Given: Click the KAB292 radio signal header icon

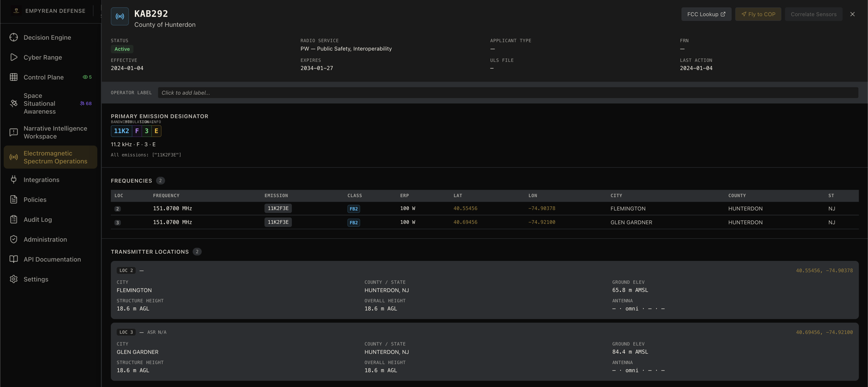Looking at the screenshot, I should pos(120,17).
